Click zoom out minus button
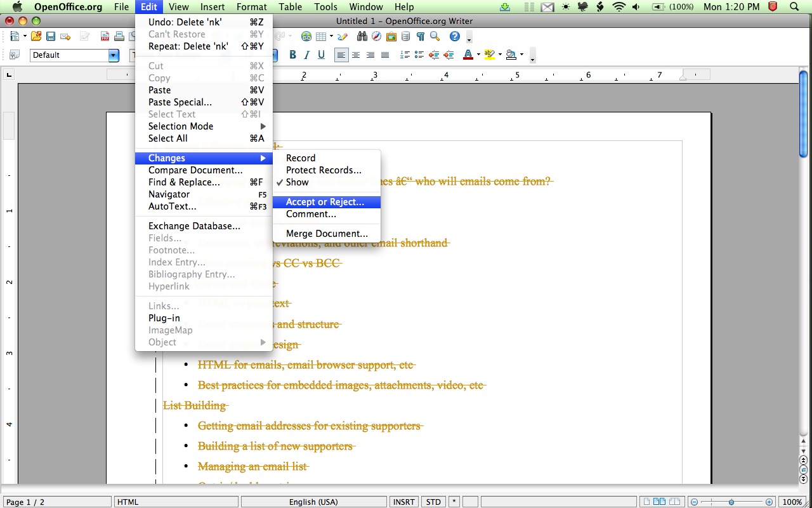The width and height of the screenshot is (812, 508). 693,502
